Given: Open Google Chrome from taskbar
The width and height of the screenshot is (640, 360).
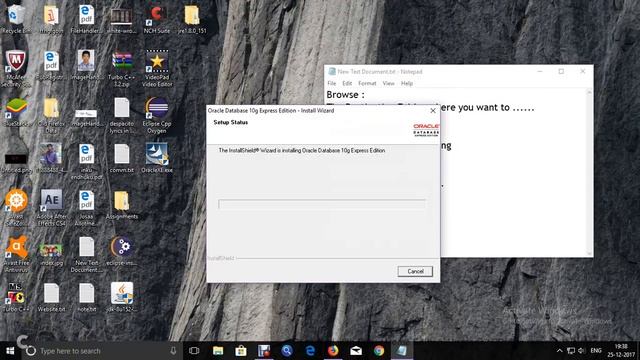Looking at the screenshot, I should coord(379,351).
